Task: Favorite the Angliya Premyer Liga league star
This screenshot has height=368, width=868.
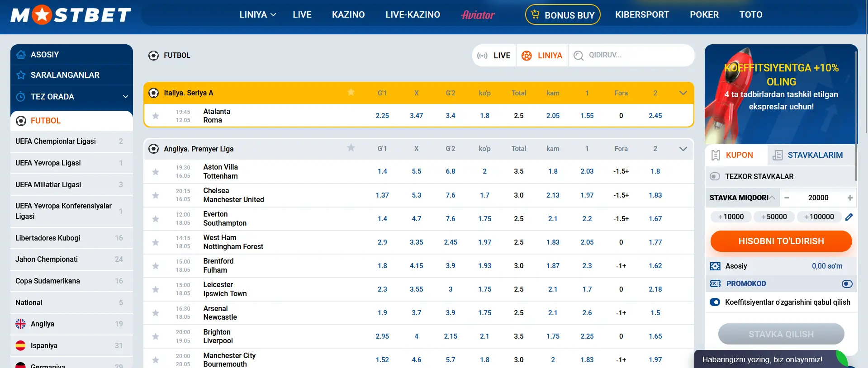Action: pyautogui.click(x=351, y=148)
